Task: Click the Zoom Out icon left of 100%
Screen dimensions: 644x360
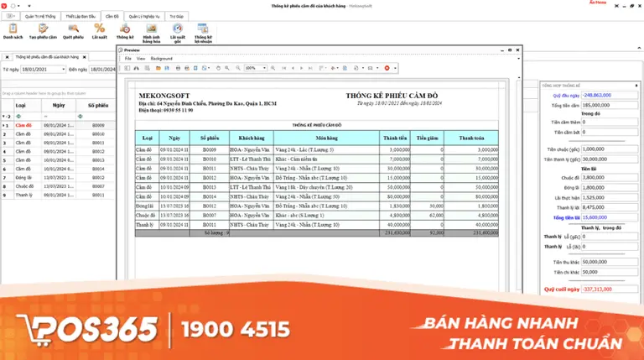Action: coord(238,68)
